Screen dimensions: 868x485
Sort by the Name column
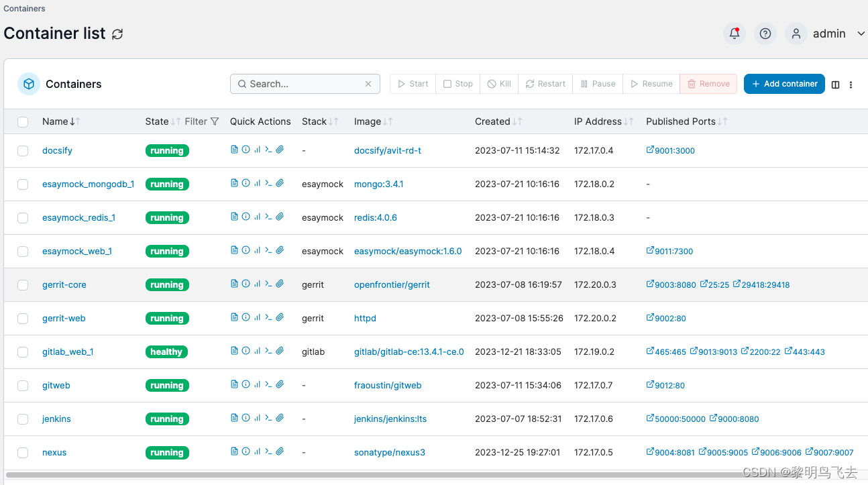[61, 121]
